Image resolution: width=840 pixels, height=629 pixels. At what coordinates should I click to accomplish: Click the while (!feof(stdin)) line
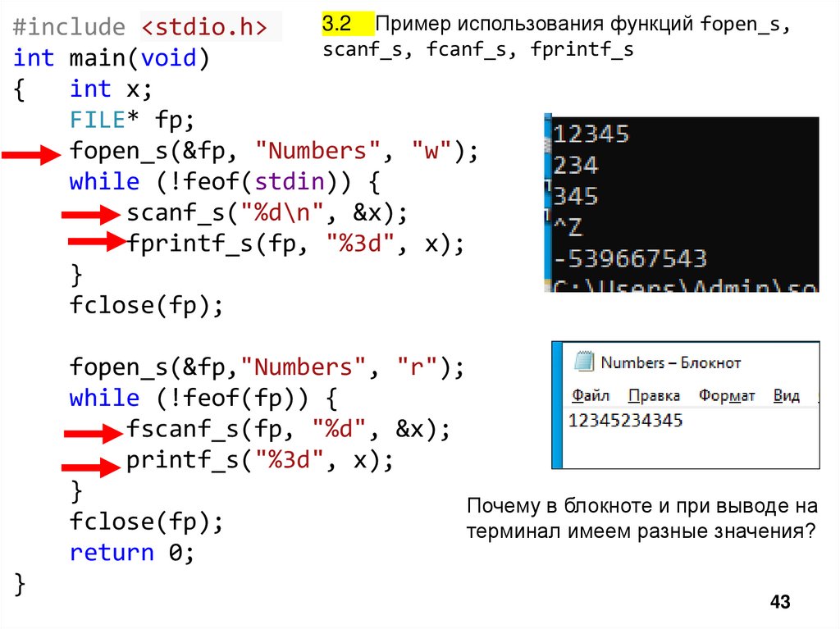[225, 181]
